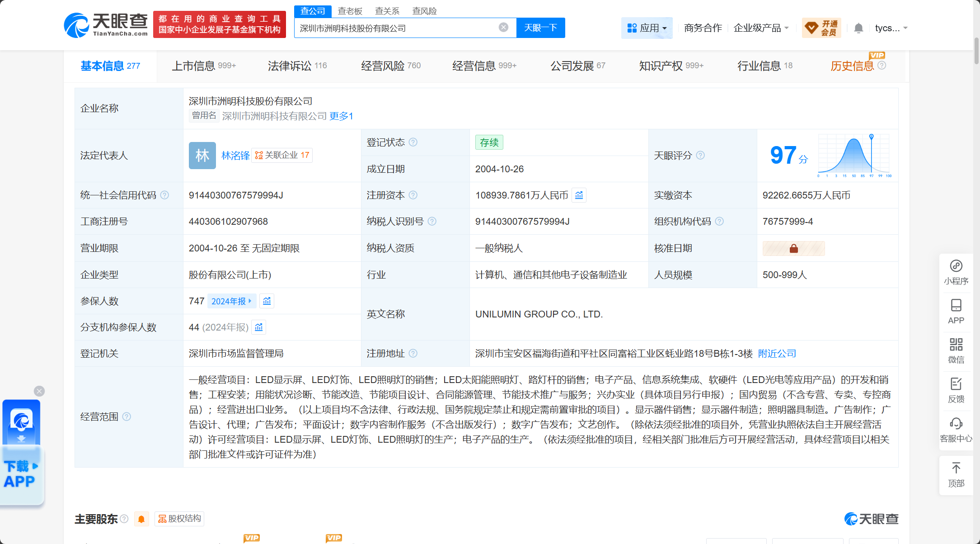The height and width of the screenshot is (544, 980).
Task: Expand the 应用 dropdown menu
Action: [x=647, y=28]
